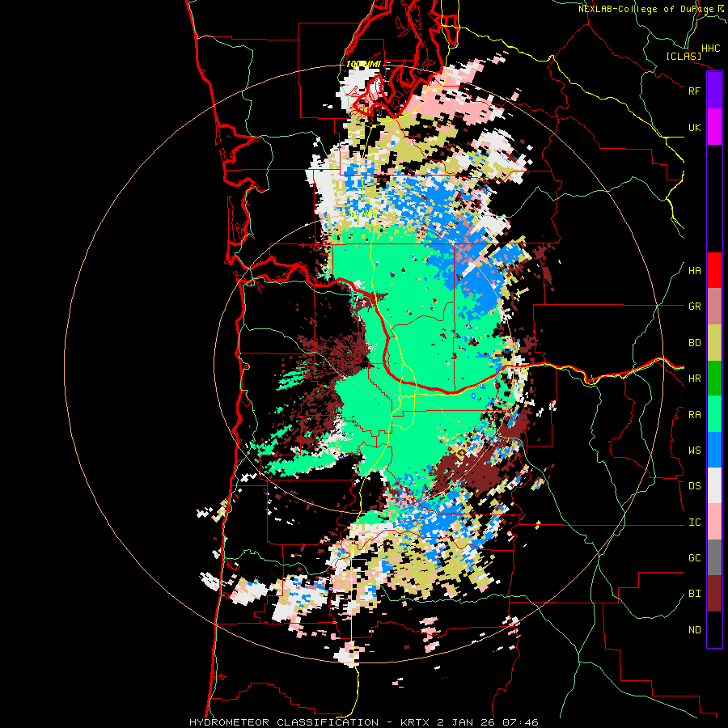
Task: Click the HHC product label
Action: pyautogui.click(x=710, y=49)
